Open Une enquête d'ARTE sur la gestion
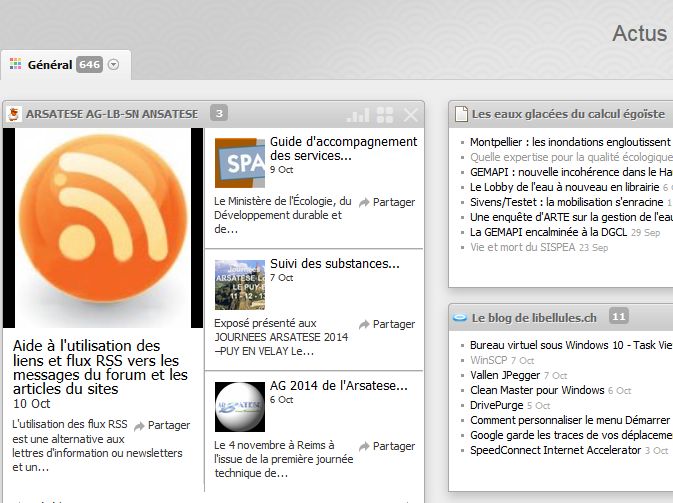673x503 pixels. 571,217
